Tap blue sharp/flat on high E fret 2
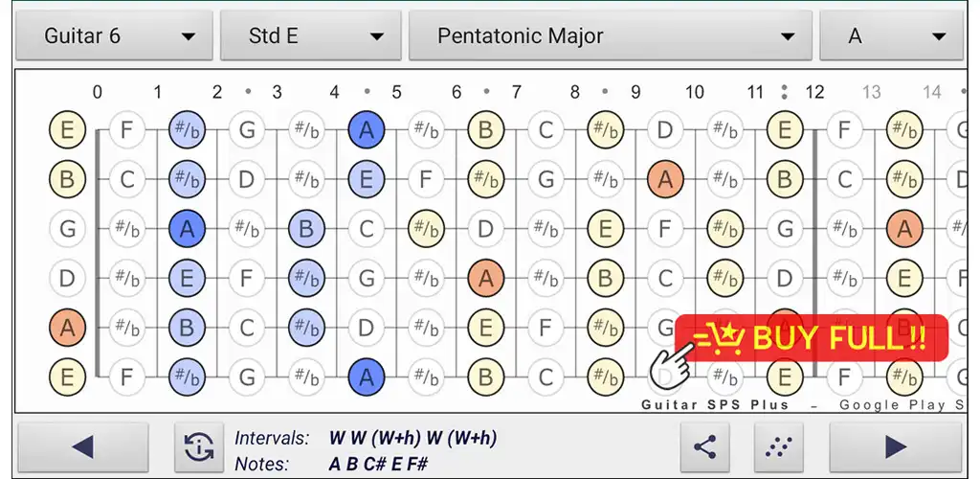Viewport: 980px width, 479px height. [x=187, y=130]
